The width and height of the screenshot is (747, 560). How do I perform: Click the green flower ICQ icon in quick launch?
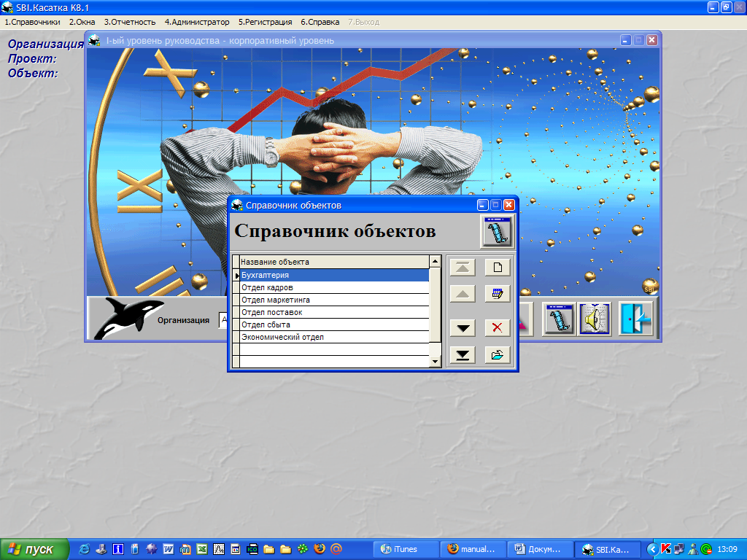click(x=303, y=549)
